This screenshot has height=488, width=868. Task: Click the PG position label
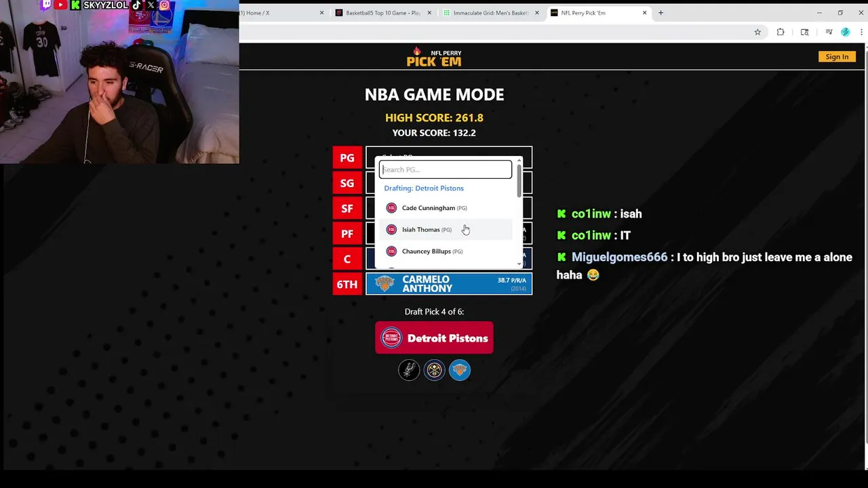347,158
